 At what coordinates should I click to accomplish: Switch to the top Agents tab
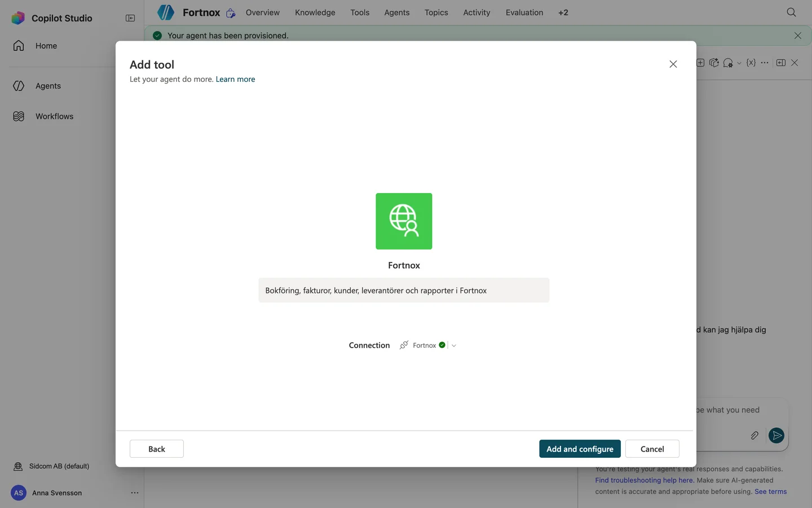click(x=397, y=12)
